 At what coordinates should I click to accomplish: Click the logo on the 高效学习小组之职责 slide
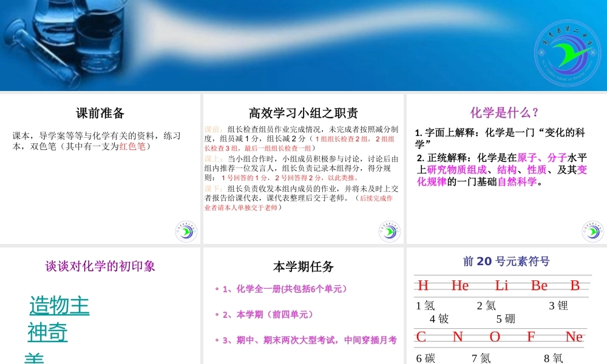tap(390, 231)
